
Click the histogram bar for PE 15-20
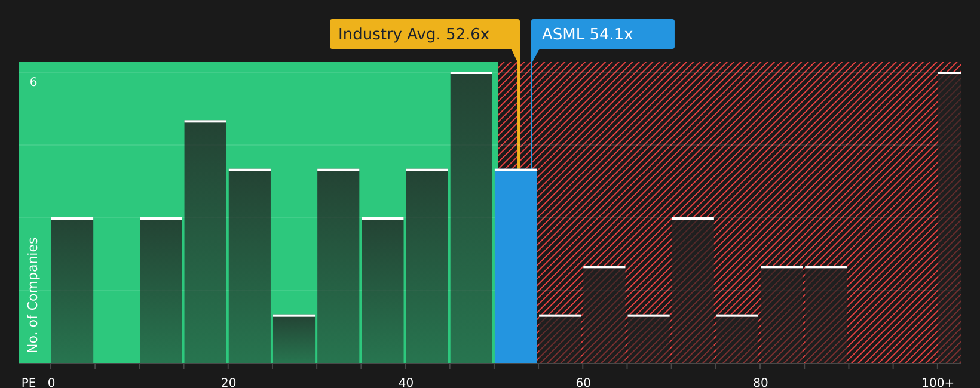(x=206, y=242)
